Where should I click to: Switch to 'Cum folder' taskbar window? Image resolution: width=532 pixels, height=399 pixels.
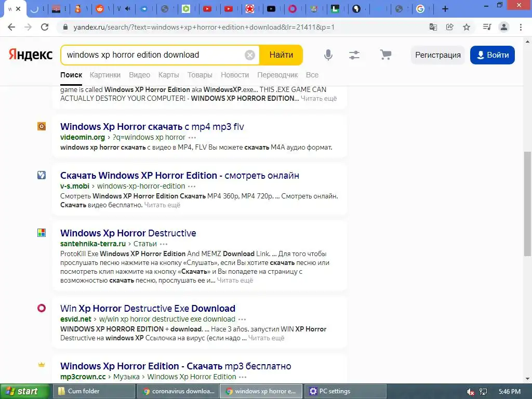pyautogui.click(x=94, y=391)
